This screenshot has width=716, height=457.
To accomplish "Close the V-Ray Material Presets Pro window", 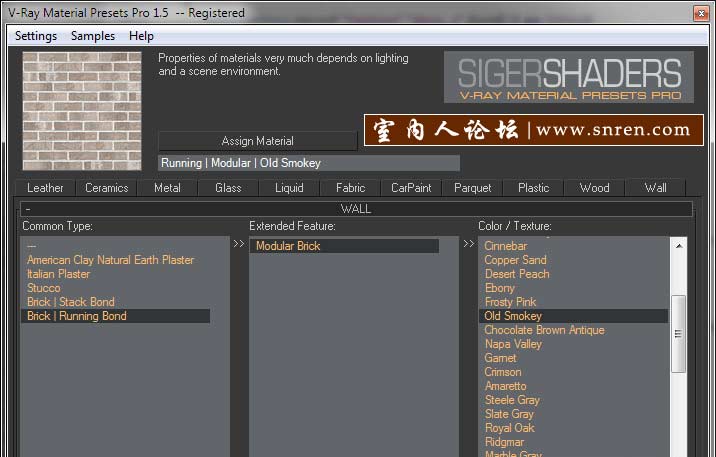I will pyautogui.click(x=701, y=13).
